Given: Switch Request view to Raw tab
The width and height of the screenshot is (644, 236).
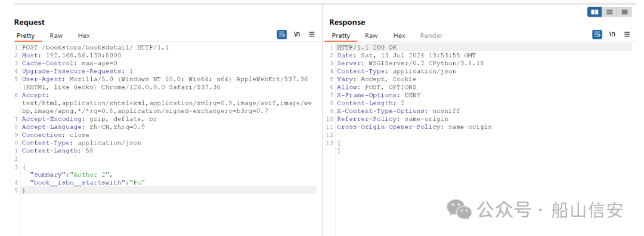Looking at the screenshot, I should pyautogui.click(x=56, y=35).
